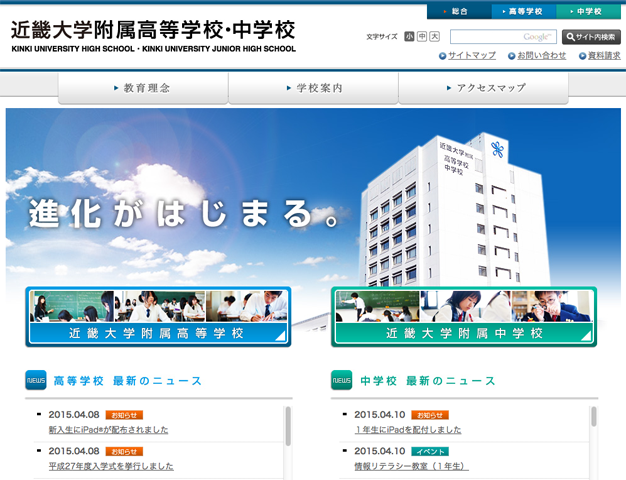Open the サイトマップ link
The height and width of the screenshot is (480, 626).
pos(472,56)
